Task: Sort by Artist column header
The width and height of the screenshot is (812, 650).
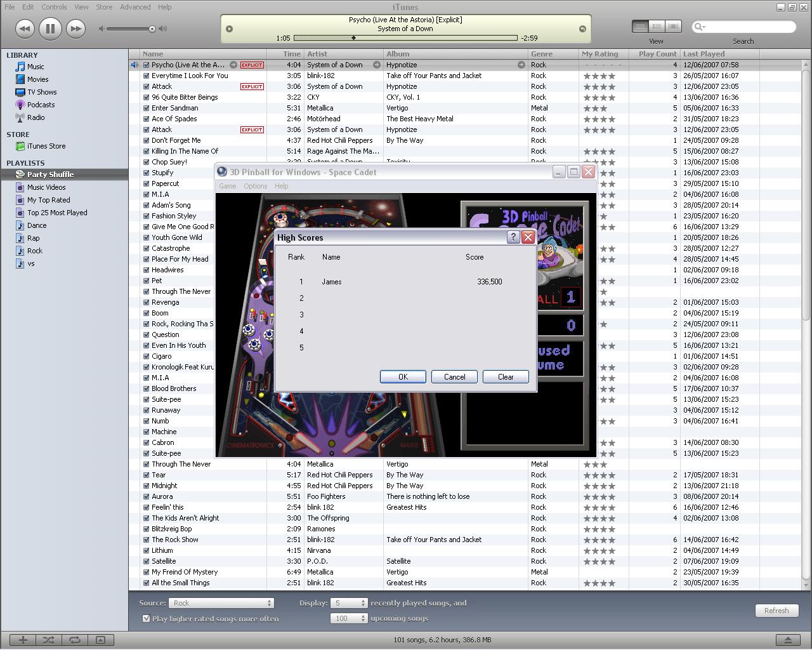Action: pyautogui.click(x=344, y=54)
